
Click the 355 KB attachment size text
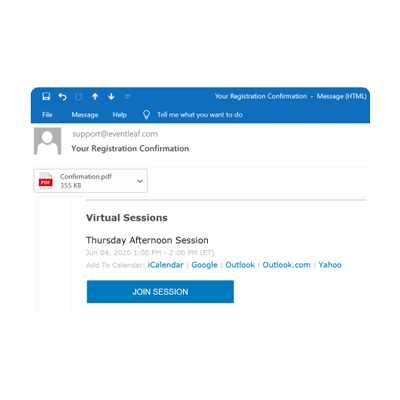click(71, 186)
